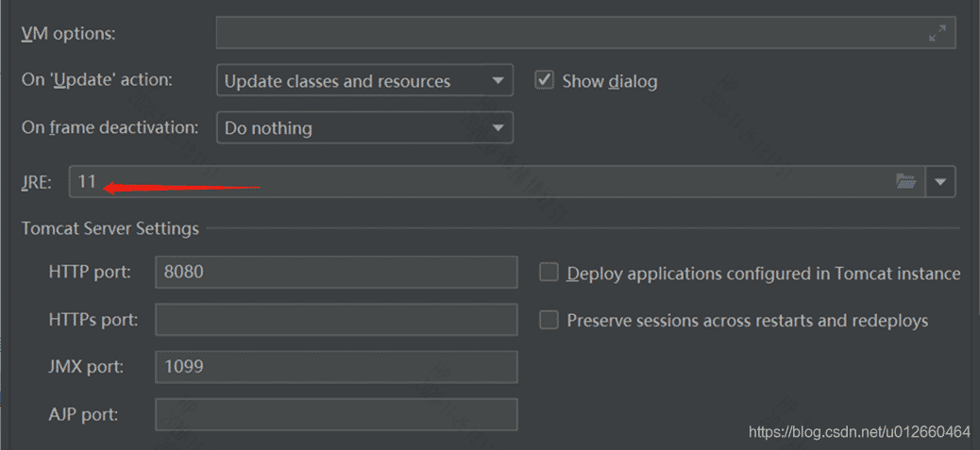Image resolution: width=980 pixels, height=450 pixels.
Task: Browse for JRE folder
Action: (x=906, y=181)
